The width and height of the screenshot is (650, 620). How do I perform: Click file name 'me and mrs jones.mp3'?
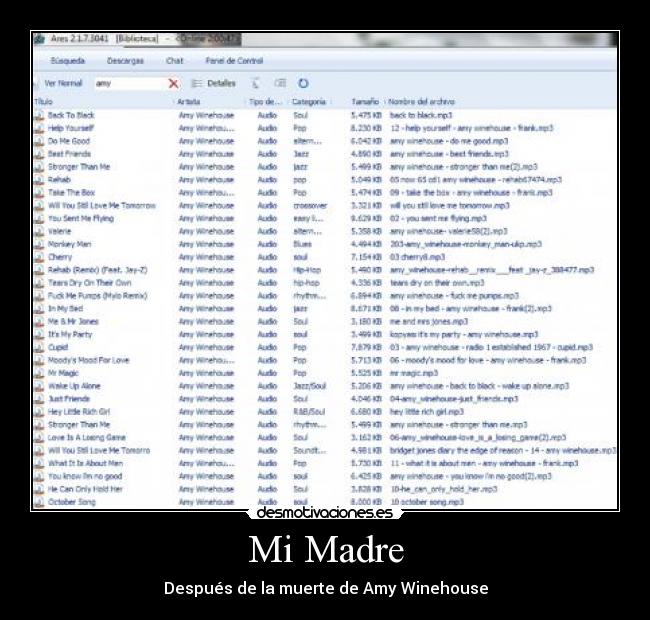click(x=429, y=322)
